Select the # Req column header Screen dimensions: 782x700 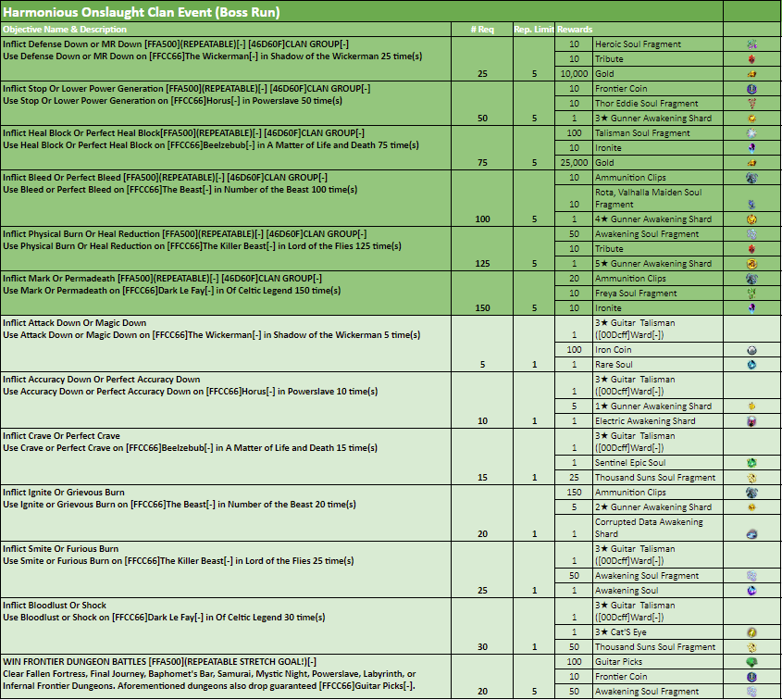pyautogui.click(x=482, y=30)
